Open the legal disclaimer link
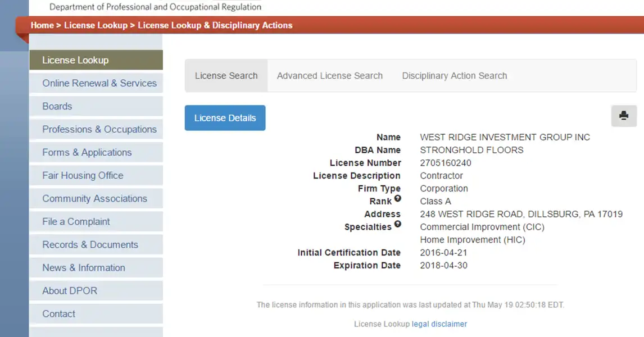Screen dimensions: 644x337 pyautogui.click(x=439, y=324)
